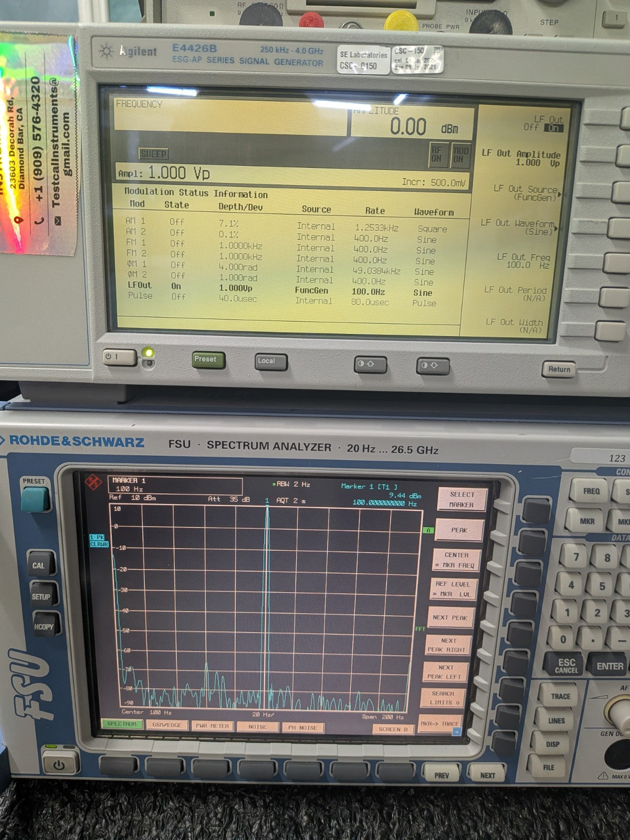
Task: Click the MARKER 1 100 Hz entry field
Action: click(x=175, y=485)
